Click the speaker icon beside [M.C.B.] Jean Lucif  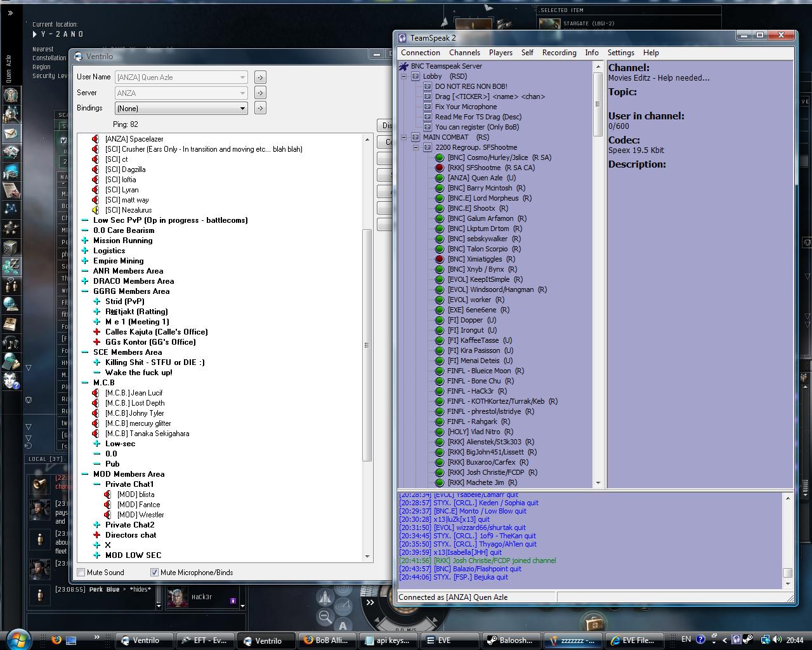pyautogui.click(x=96, y=393)
